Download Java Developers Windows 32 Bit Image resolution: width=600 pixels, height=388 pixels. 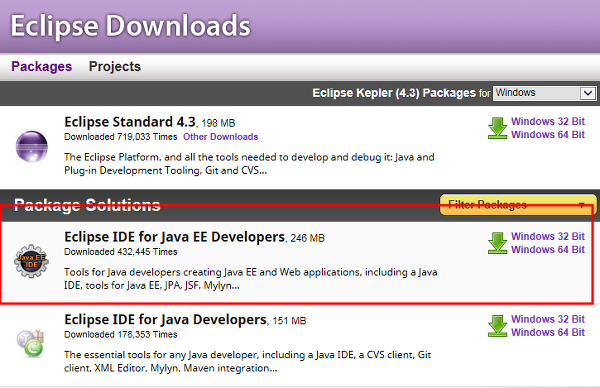pos(548,319)
